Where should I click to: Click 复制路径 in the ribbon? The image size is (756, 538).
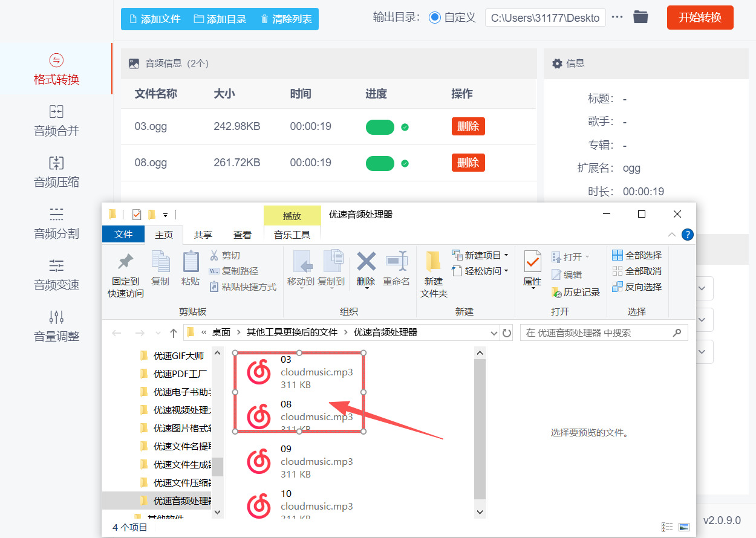pos(233,271)
